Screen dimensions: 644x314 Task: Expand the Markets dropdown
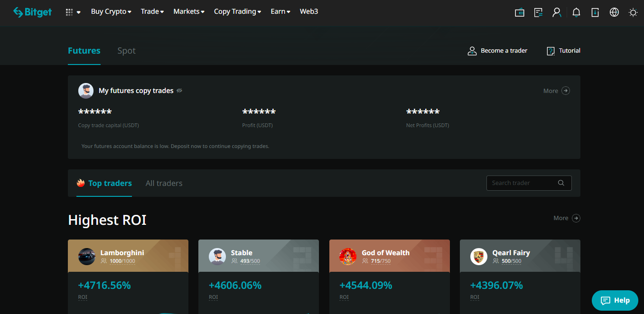(x=189, y=11)
